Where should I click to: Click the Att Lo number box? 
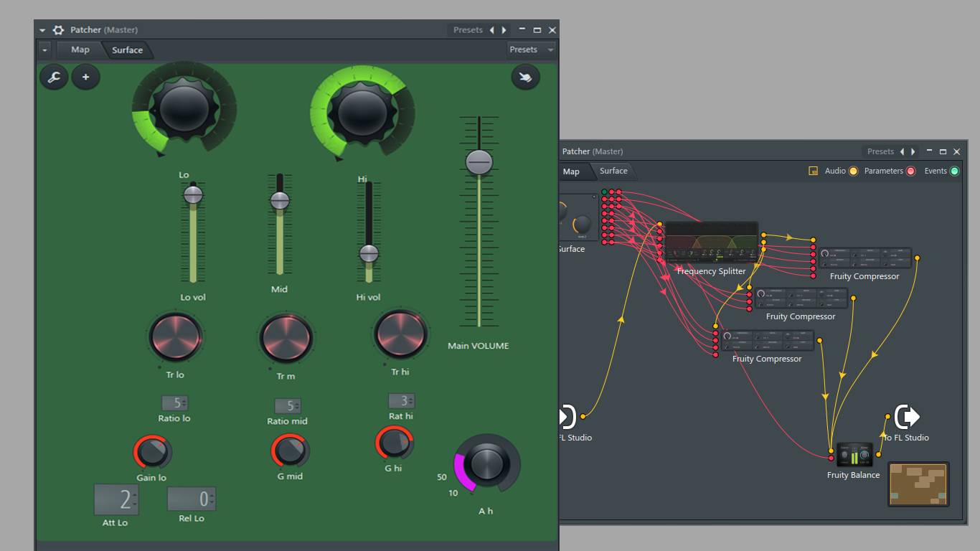(x=116, y=499)
